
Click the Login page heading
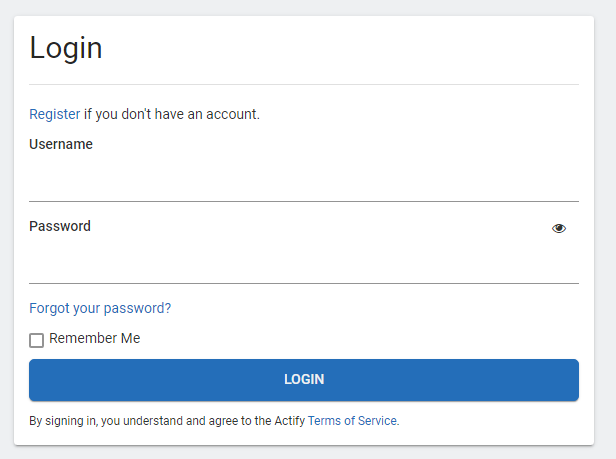(x=66, y=48)
